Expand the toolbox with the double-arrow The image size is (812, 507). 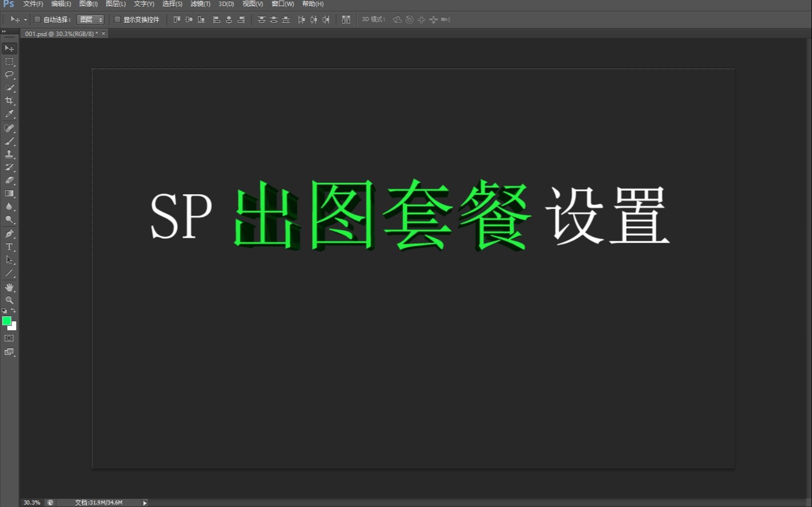[4, 32]
